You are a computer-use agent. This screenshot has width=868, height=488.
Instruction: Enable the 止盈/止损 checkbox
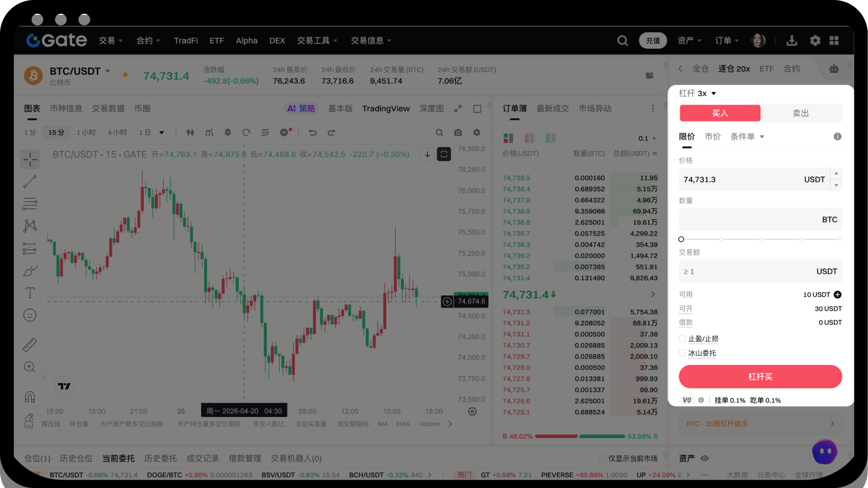pos(682,339)
